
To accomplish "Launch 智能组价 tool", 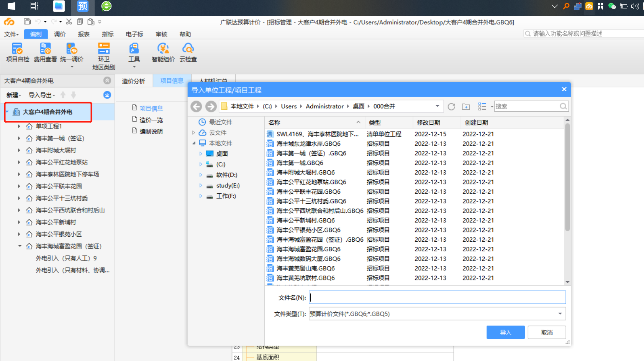I will click(163, 53).
